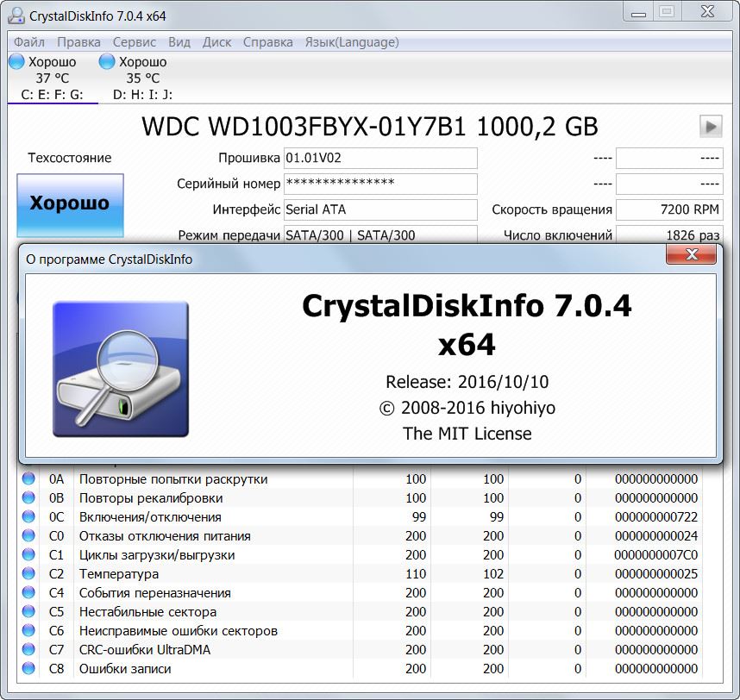Click status orb for attribute 0B
This screenshot has height=700, width=740.
pyautogui.click(x=28, y=497)
